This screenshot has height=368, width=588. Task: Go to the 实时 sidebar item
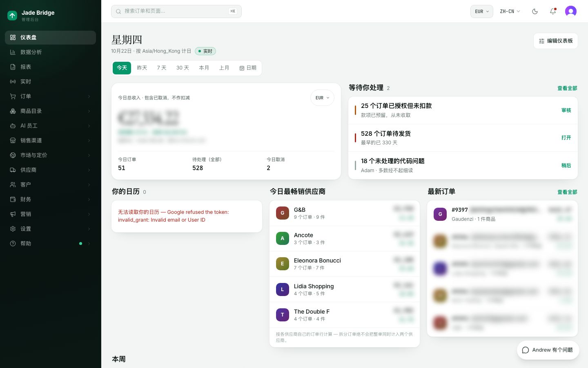coord(50,81)
